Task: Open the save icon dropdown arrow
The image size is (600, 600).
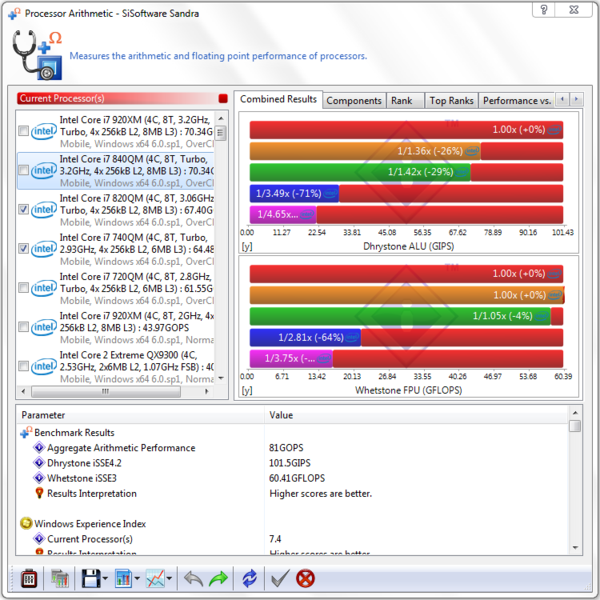Action: pyautogui.click(x=105, y=579)
